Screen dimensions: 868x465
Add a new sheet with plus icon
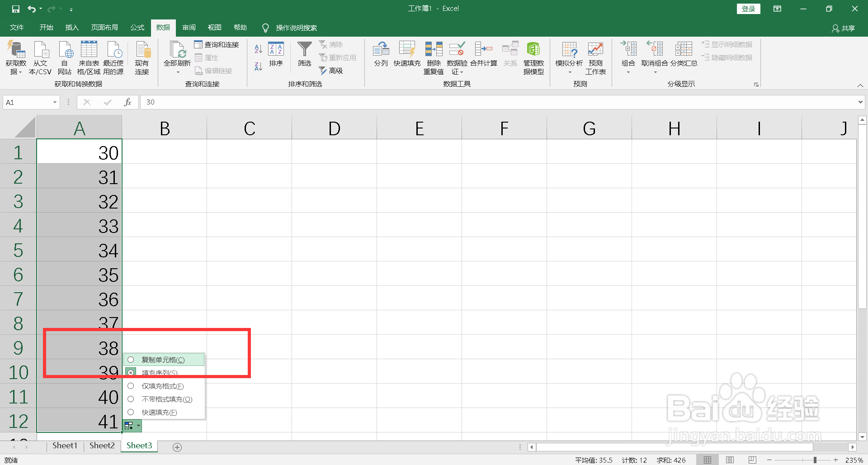pyautogui.click(x=177, y=447)
